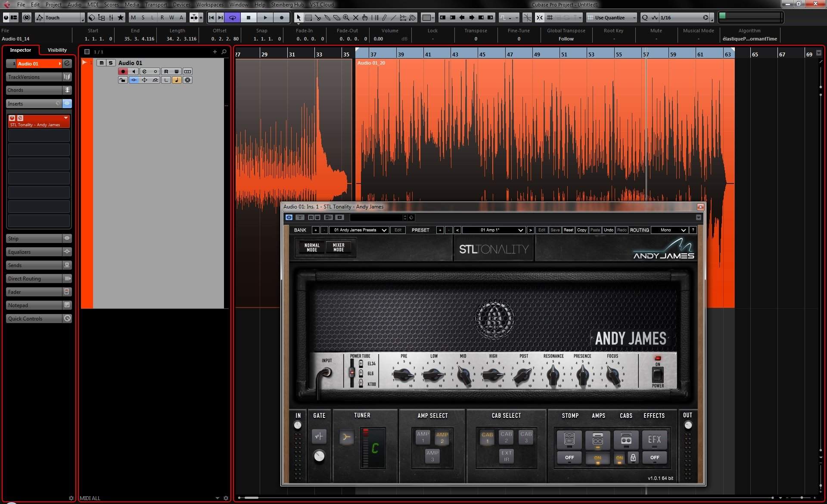The image size is (827, 504).
Task: Flip the amp POWER switch
Action: click(x=657, y=375)
